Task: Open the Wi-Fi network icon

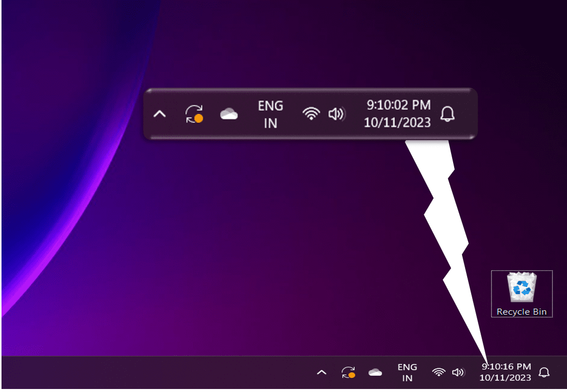Action: tap(439, 372)
